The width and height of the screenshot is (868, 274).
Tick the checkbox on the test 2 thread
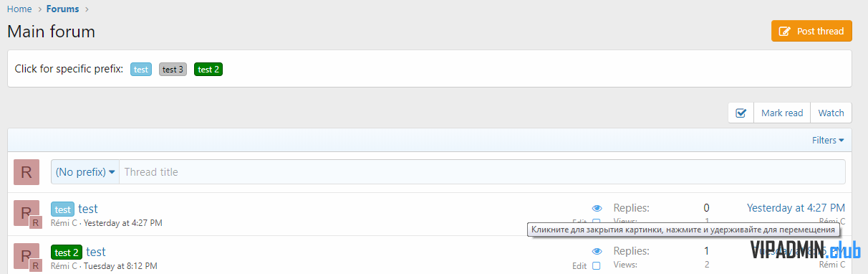[x=597, y=266]
